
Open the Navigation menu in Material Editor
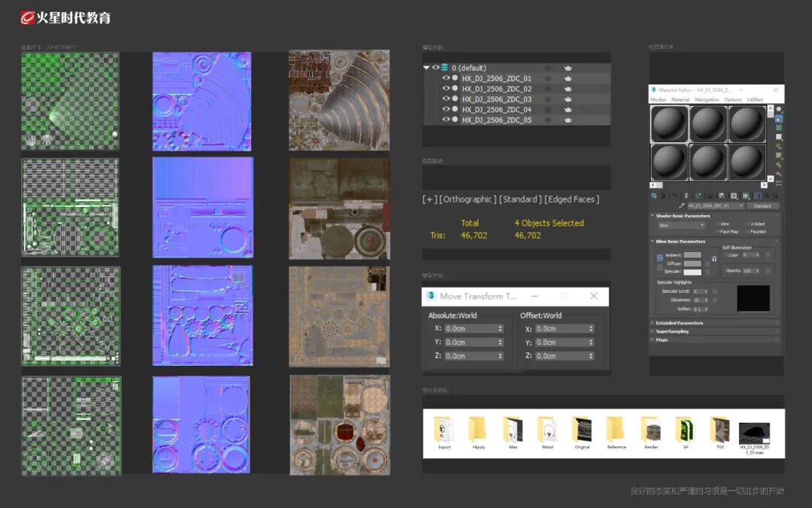(707, 99)
